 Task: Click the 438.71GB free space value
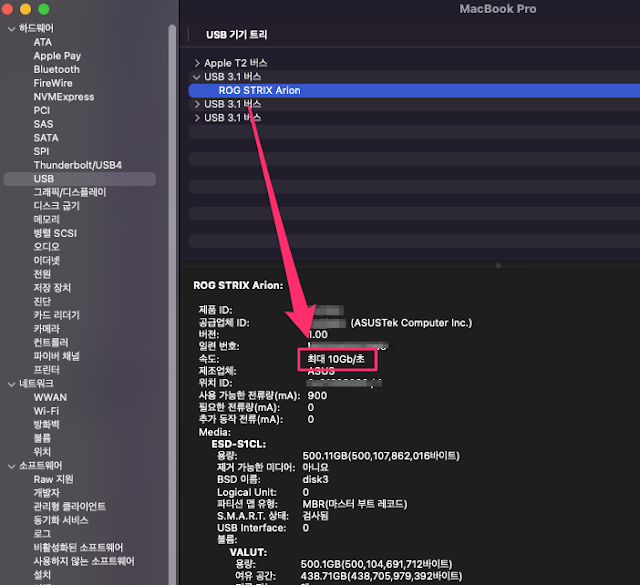[x=381, y=576]
